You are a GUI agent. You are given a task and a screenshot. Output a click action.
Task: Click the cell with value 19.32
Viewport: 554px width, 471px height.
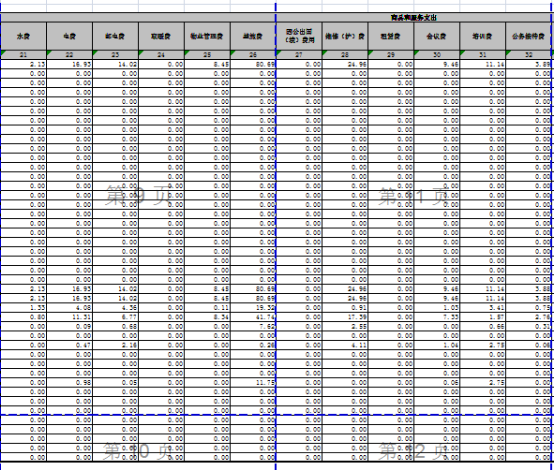click(253, 308)
